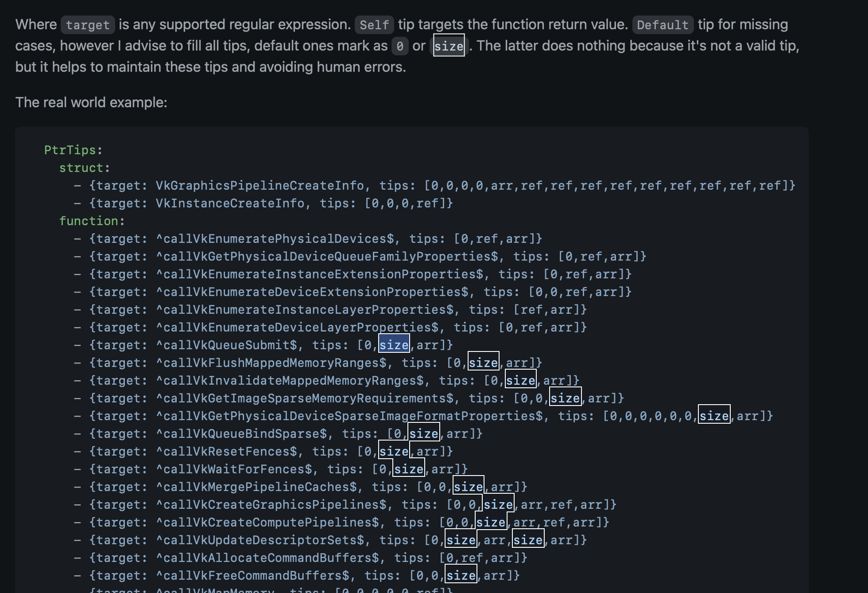
Task: Click VkGraphicsPipelineCreateInfo target name
Action: pos(260,186)
